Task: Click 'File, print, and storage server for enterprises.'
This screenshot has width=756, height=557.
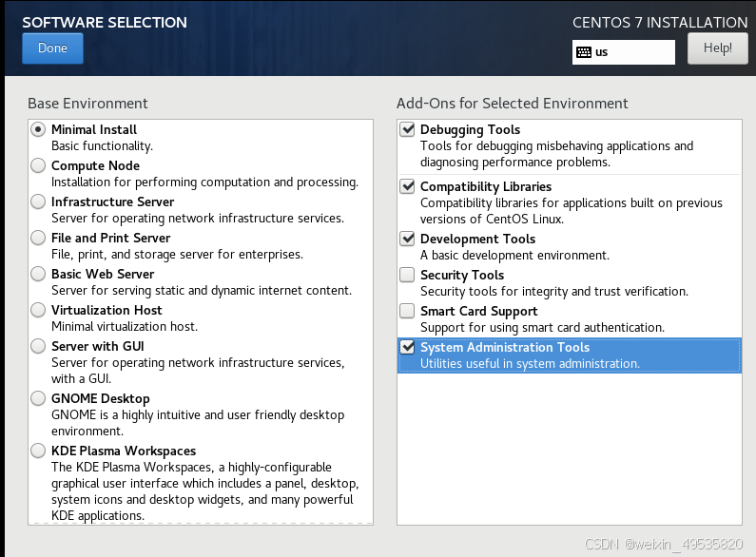Action: click(x=178, y=255)
